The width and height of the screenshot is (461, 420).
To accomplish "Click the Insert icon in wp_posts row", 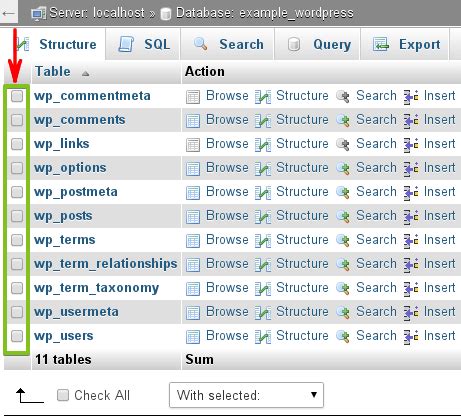I will pos(411,216).
